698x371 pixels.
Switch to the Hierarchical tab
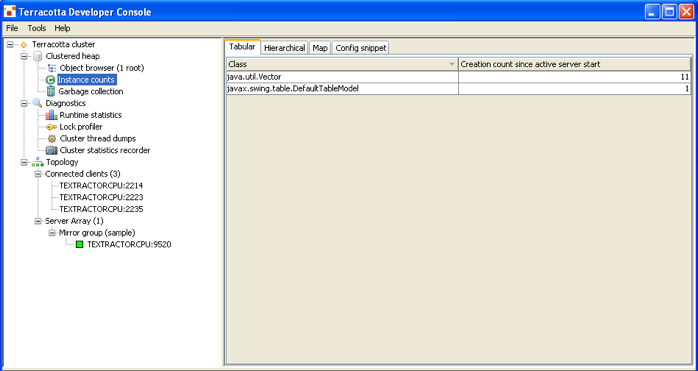coord(284,48)
